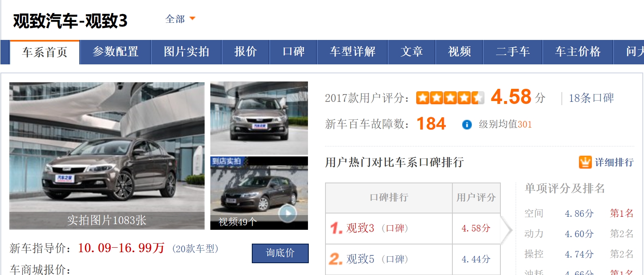Open (口碑) link beside 观致5

(x=395, y=260)
